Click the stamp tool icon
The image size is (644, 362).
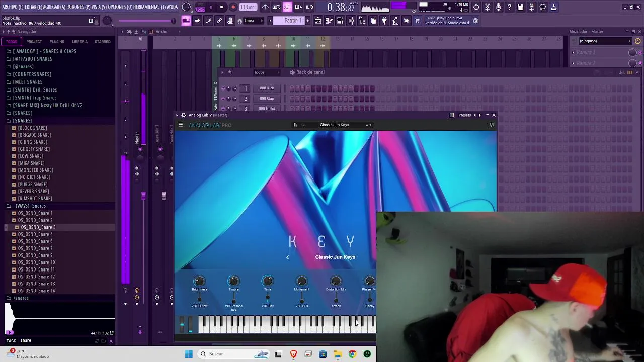pos(230,21)
